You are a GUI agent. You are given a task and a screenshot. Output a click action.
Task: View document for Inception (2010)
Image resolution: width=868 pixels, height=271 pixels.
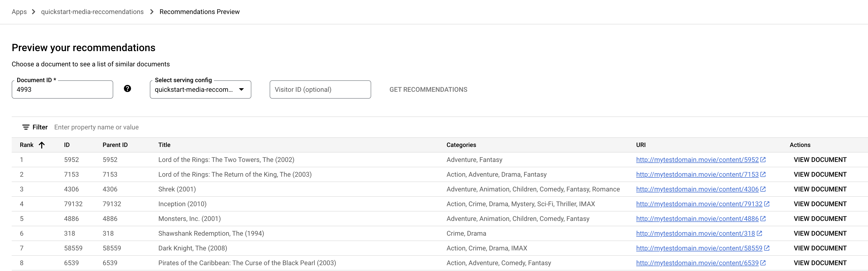click(x=820, y=204)
